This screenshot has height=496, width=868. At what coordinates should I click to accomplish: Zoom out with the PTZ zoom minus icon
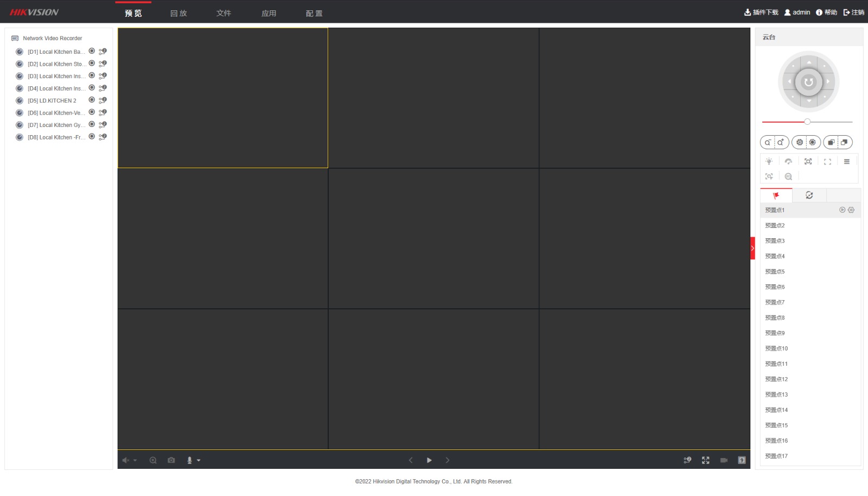(768, 143)
